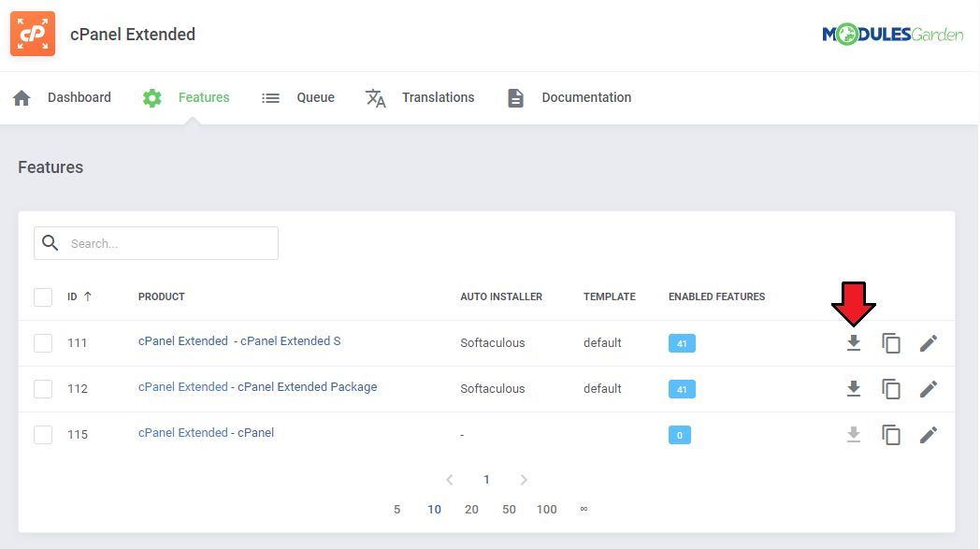Click the Features gear icon

(151, 97)
